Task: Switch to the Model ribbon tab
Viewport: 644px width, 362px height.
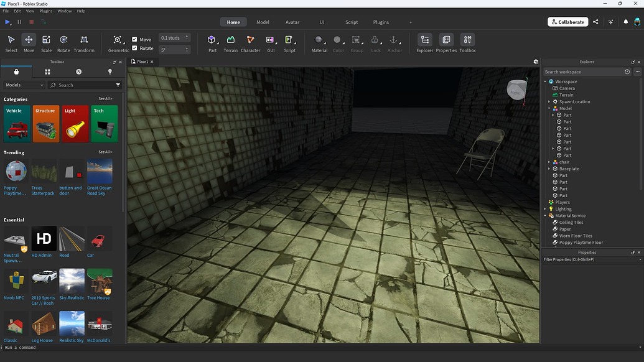Action: click(x=263, y=22)
